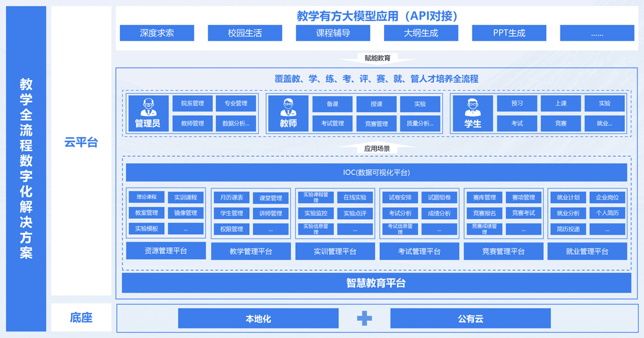
Task: Open the 月历课表 module
Action: pyautogui.click(x=231, y=198)
